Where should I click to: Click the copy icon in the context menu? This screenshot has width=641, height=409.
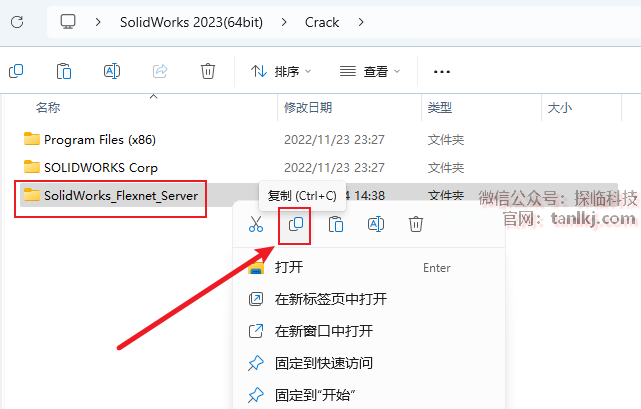click(296, 224)
